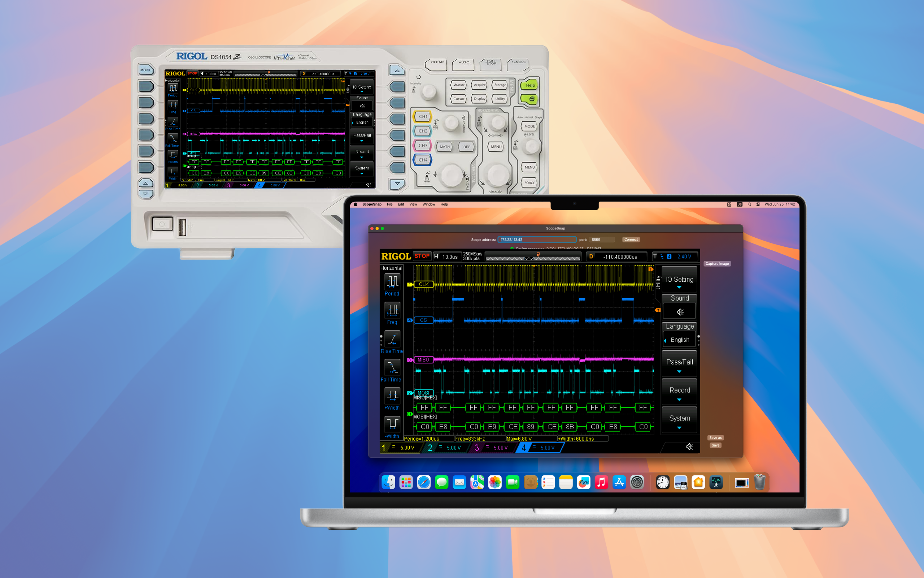Screen dimensions: 924x578
Task: Click the AUTO button on the oscilloscope
Action: (463, 64)
